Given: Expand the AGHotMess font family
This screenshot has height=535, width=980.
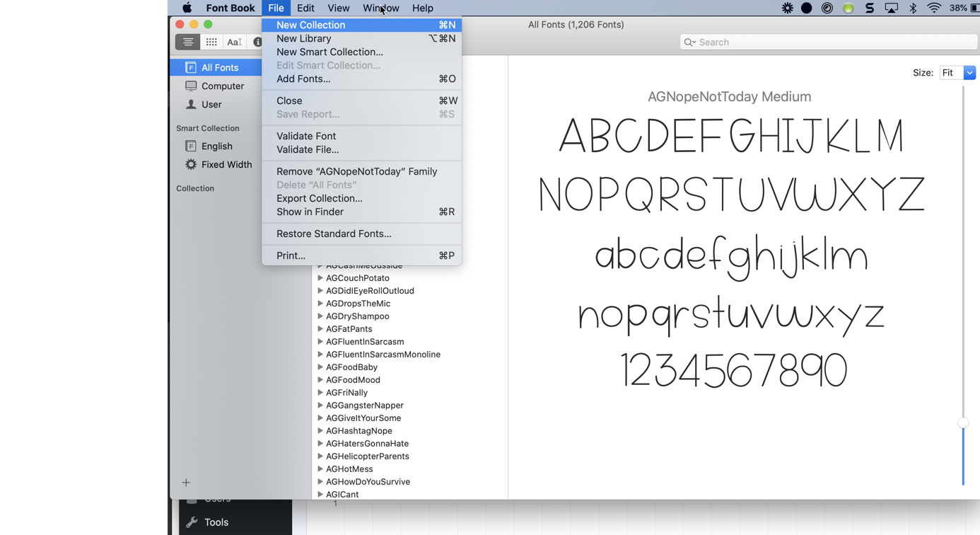Looking at the screenshot, I should tap(320, 469).
